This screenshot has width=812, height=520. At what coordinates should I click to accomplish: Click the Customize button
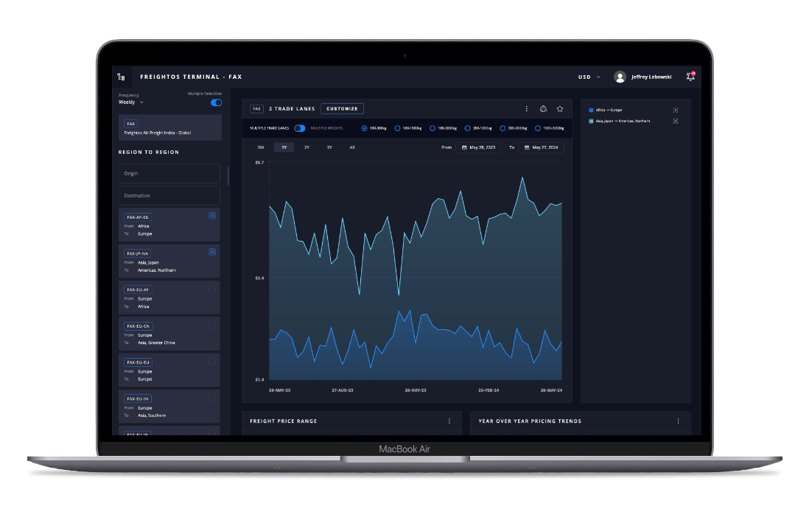(342, 109)
